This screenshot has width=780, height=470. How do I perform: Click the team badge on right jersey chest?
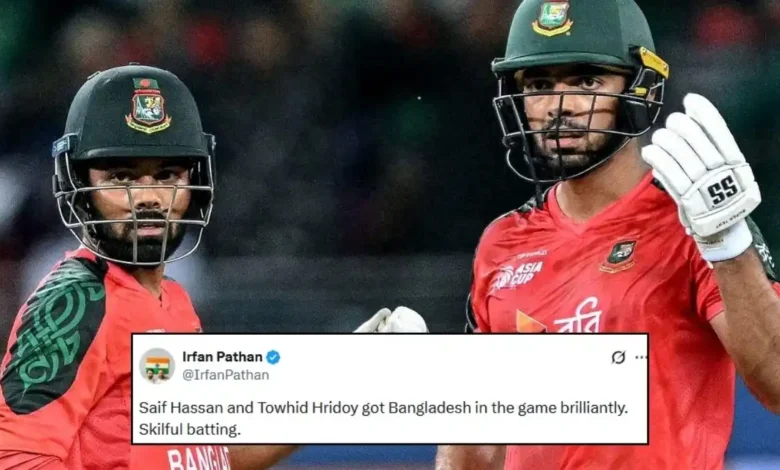(618, 256)
